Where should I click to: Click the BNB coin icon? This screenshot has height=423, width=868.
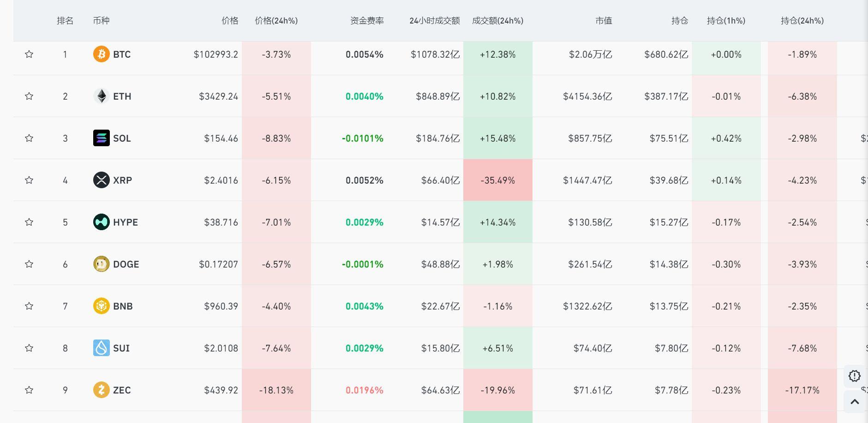(x=100, y=306)
